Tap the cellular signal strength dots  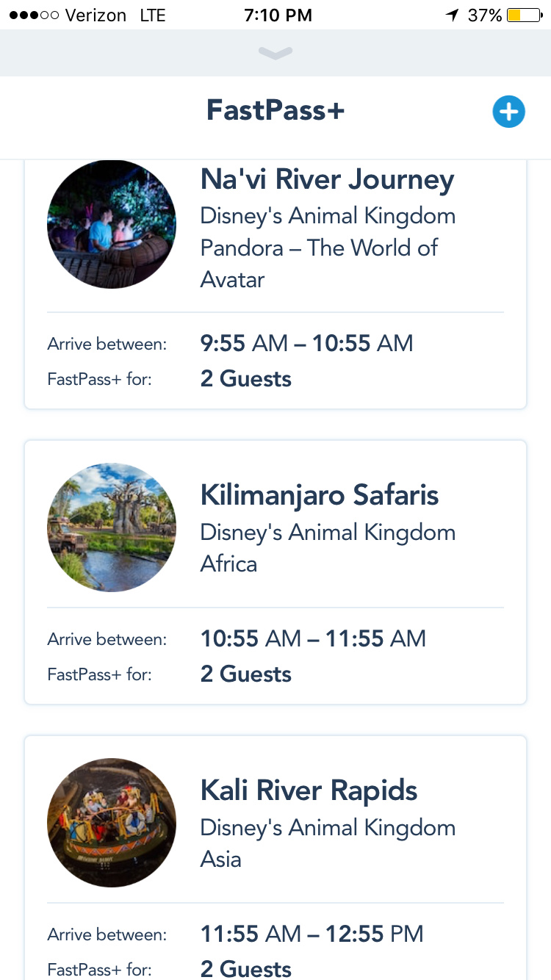click(33, 15)
